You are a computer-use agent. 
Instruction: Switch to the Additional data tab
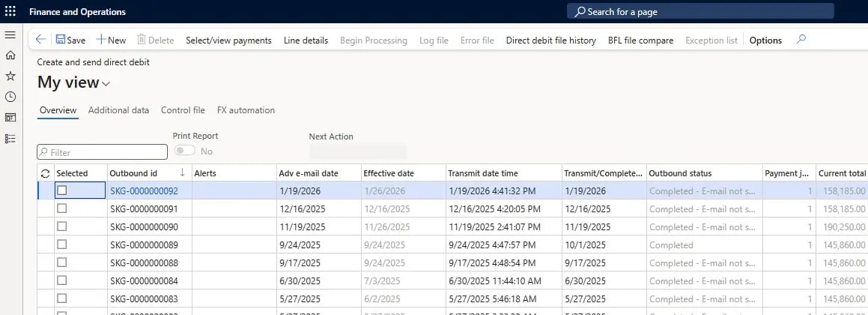pyautogui.click(x=118, y=110)
